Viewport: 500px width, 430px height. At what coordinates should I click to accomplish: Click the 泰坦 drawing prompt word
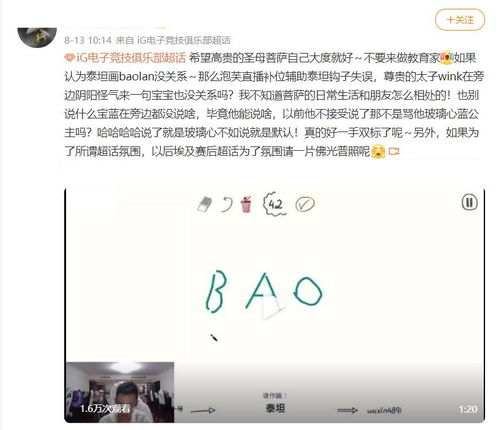click(275, 408)
